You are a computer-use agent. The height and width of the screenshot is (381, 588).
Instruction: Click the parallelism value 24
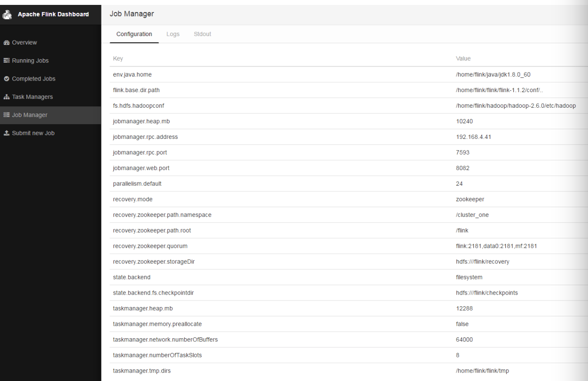click(x=459, y=184)
